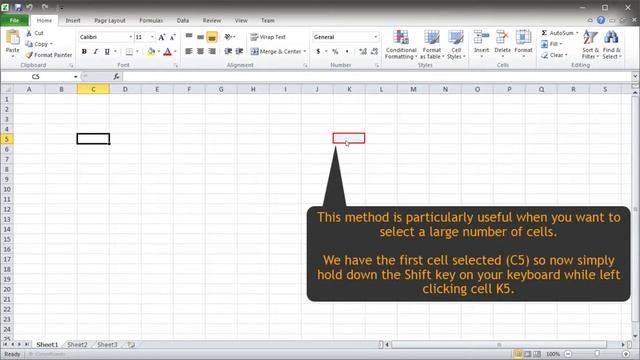Click the Undo icon in title bar

pos(29,7)
